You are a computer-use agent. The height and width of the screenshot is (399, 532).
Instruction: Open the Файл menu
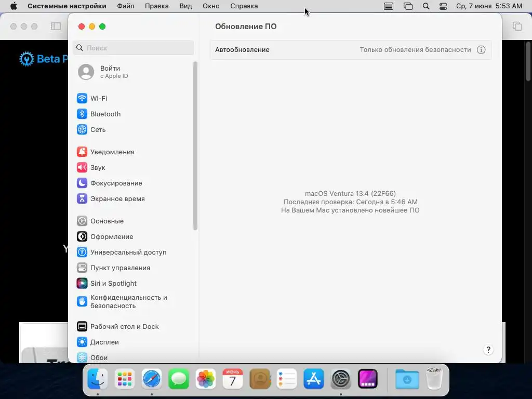[x=126, y=6]
